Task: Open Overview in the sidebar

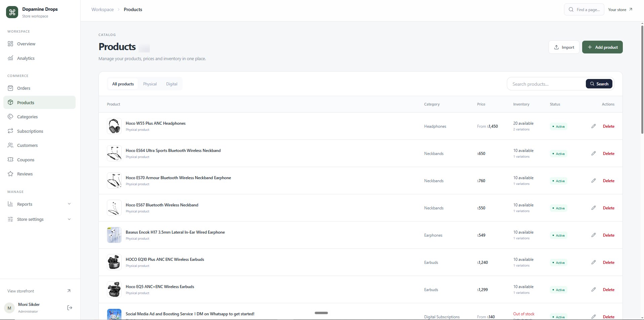Action: click(39, 44)
